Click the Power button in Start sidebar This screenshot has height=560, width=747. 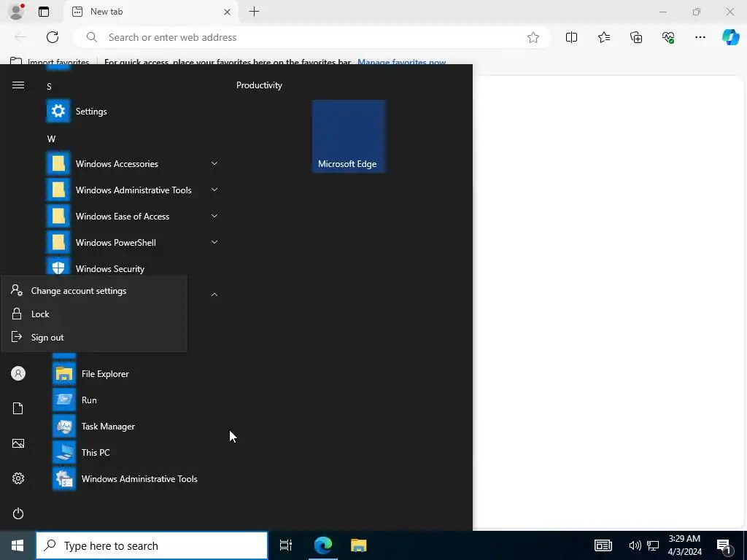coord(18,513)
